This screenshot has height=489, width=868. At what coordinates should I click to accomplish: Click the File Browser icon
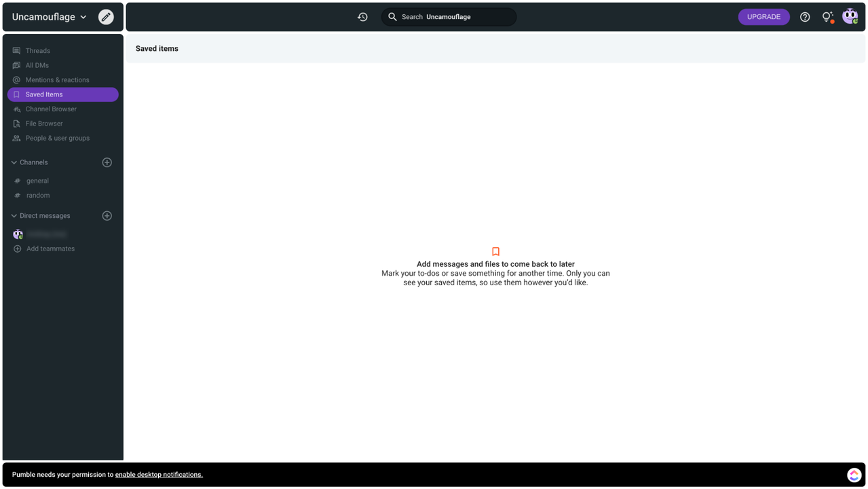[x=17, y=124]
